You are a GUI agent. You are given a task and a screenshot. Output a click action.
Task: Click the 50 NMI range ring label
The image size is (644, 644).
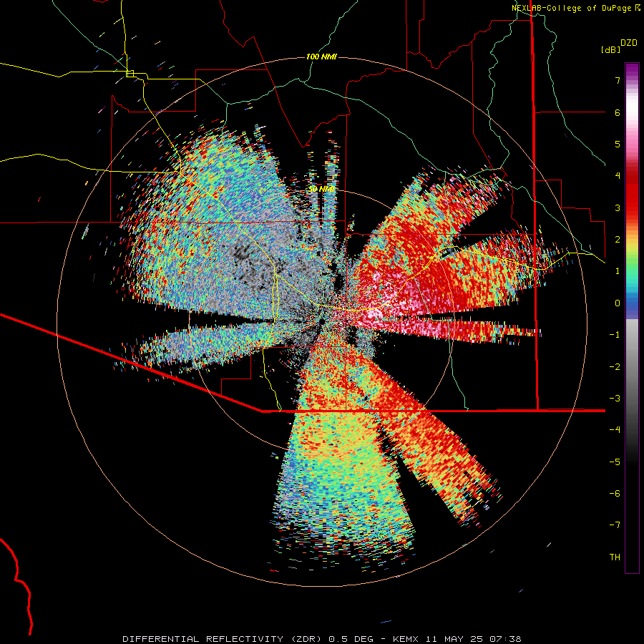point(321,189)
